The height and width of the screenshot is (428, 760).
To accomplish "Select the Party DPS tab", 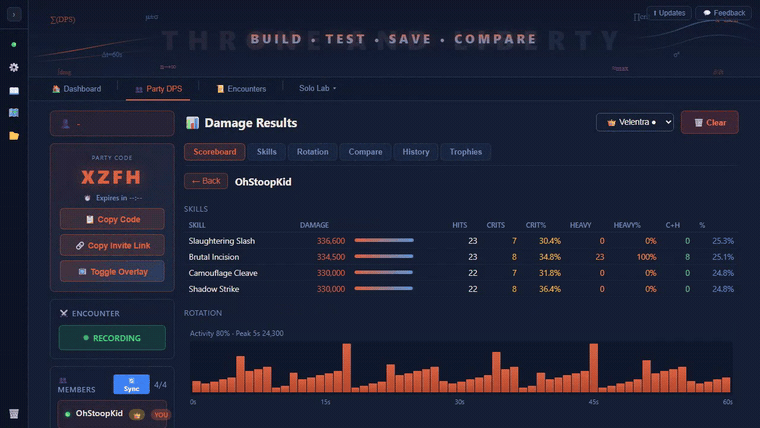I will click(158, 89).
